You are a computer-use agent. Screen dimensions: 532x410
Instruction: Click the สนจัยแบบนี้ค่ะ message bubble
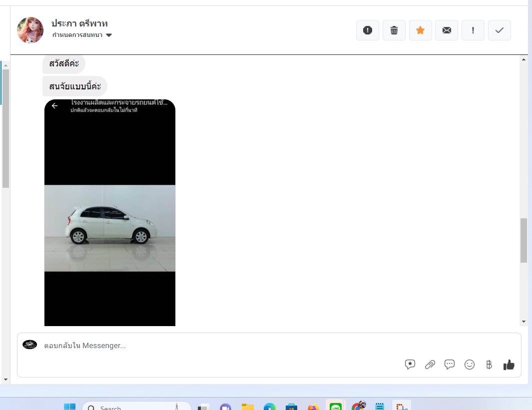point(75,86)
